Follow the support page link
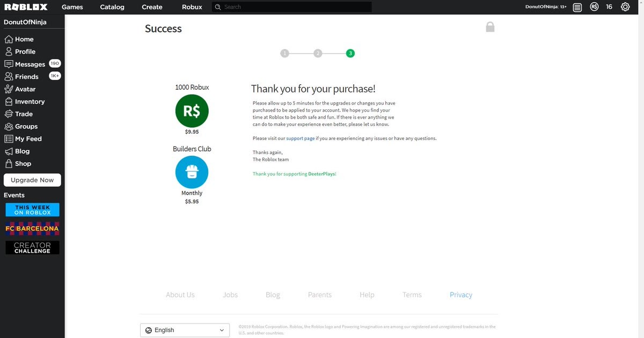644x338 pixels. pyautogui.click(x=301, y=138)
